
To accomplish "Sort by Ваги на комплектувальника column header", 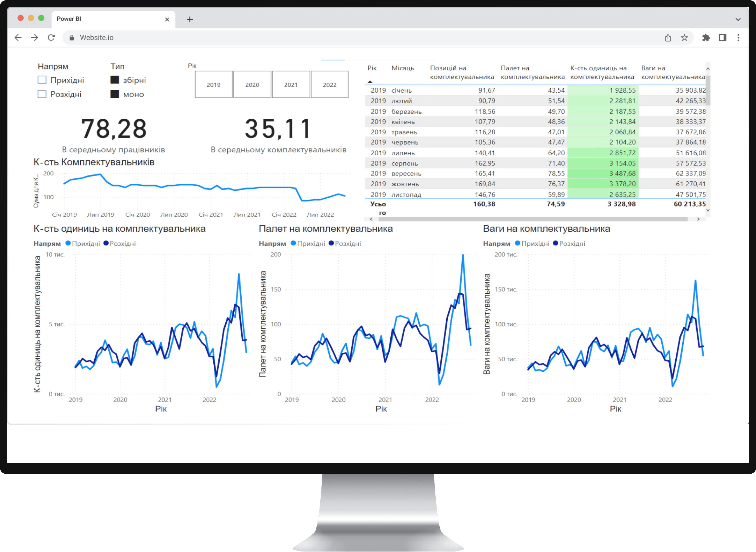I will pos(673,72).
